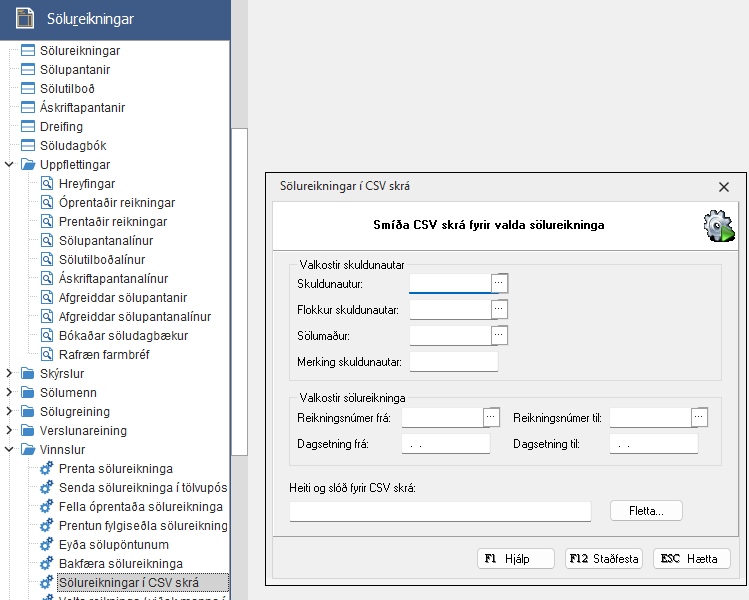Collapse the Vinnslur folder

click(10, 449)
